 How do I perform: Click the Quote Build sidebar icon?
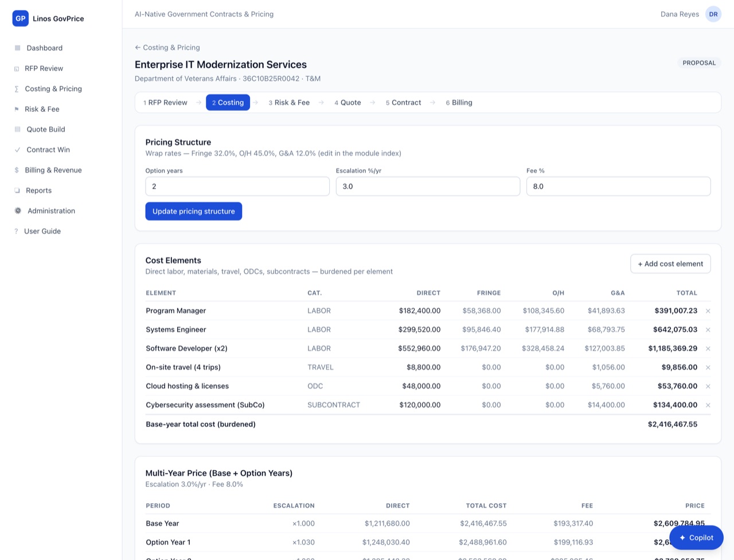coord(17,130)
